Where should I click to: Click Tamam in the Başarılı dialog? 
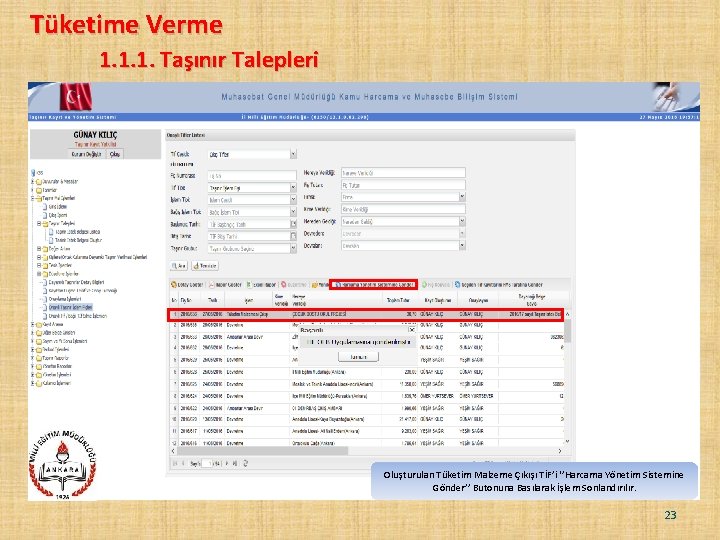pyautogui.click(x=358, y=357)
